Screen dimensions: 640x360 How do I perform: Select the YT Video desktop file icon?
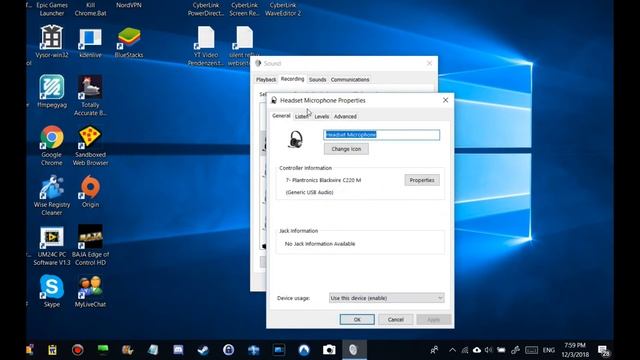[x=206, y=45]
